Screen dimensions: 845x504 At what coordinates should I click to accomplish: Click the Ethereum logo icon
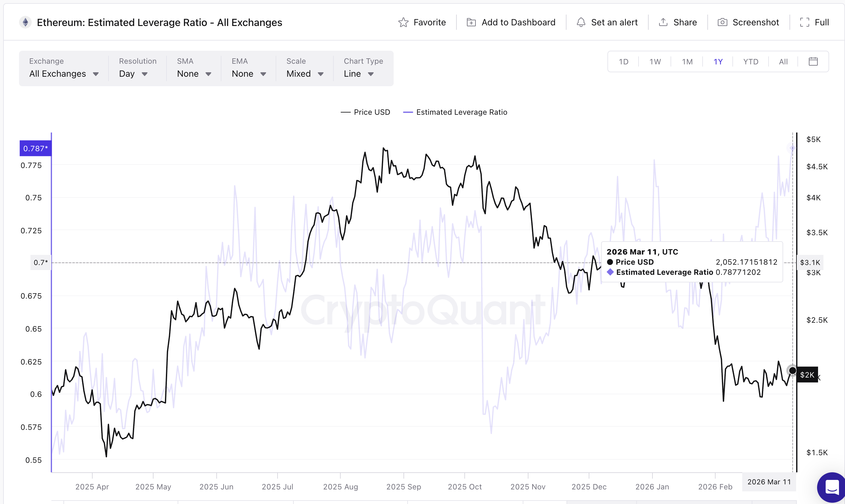click(25, 23)
